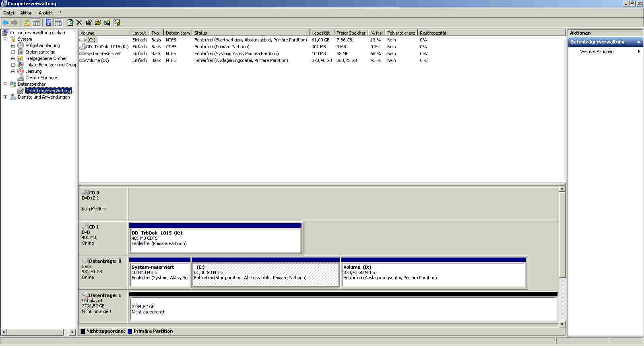This screenshot has height=346, width=644.
Task: Expand the Aufgabenplanung node
Action: point(13,45)
